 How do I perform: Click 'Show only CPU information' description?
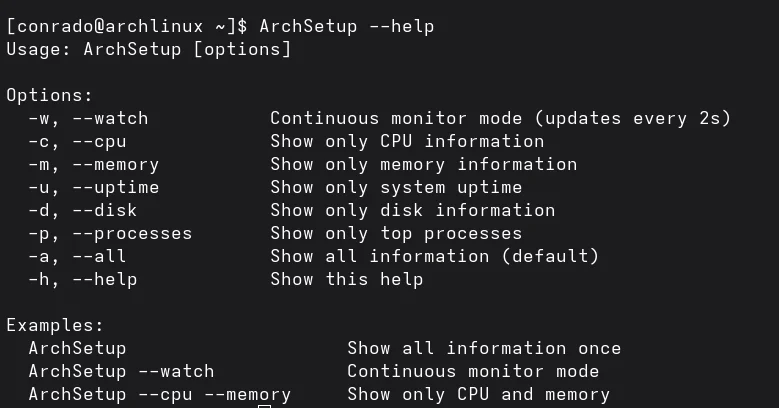407,141
